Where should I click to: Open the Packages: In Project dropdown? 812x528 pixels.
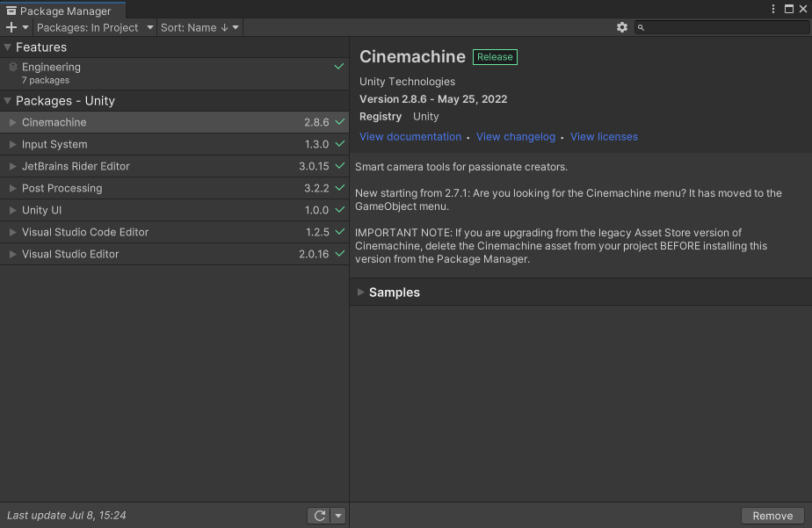[x=95, y=27]
